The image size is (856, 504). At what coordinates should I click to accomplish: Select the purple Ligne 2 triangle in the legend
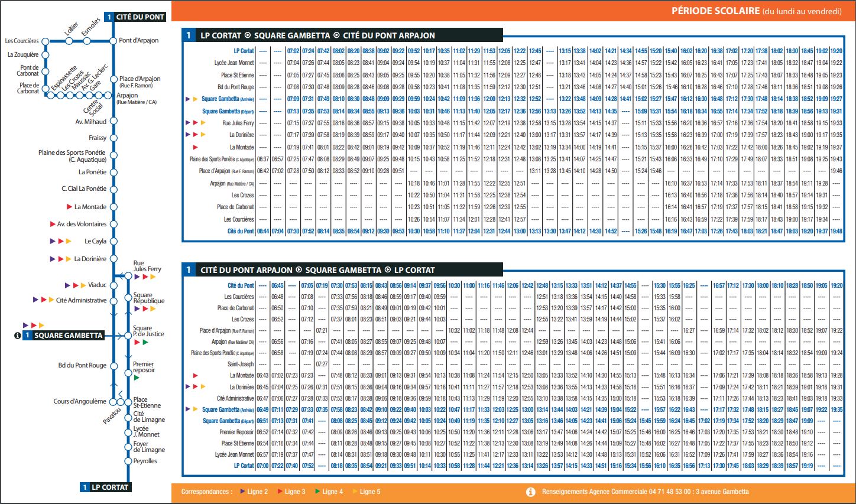coord(243,492)
